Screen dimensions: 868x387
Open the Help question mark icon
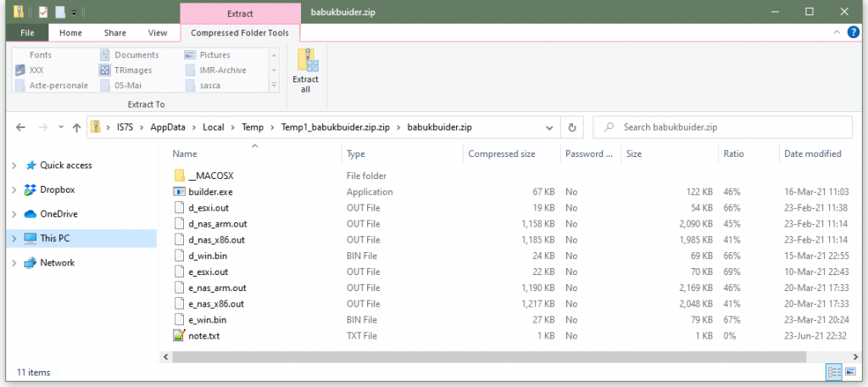click(853, 32)
